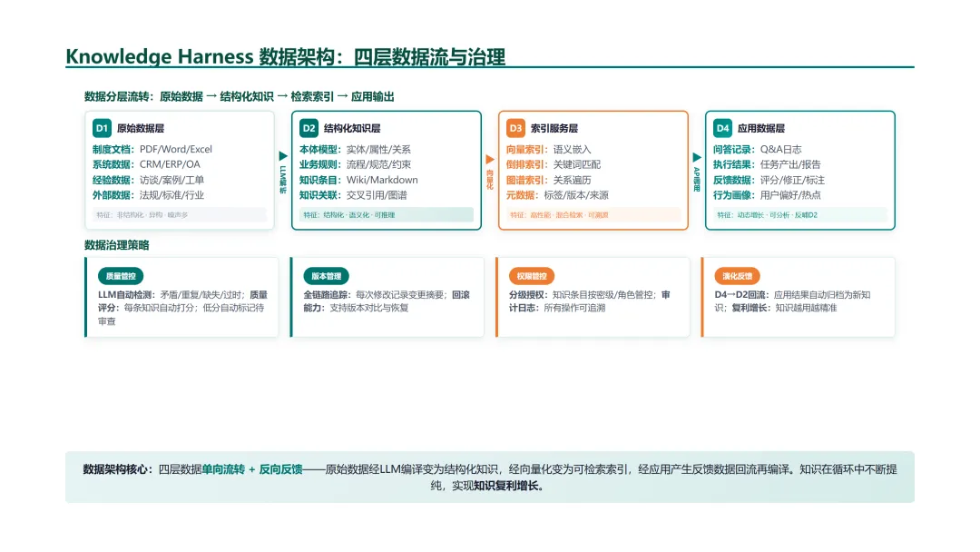Click the green 单向流转 + 反向反馈 phrase

point(252,468)
